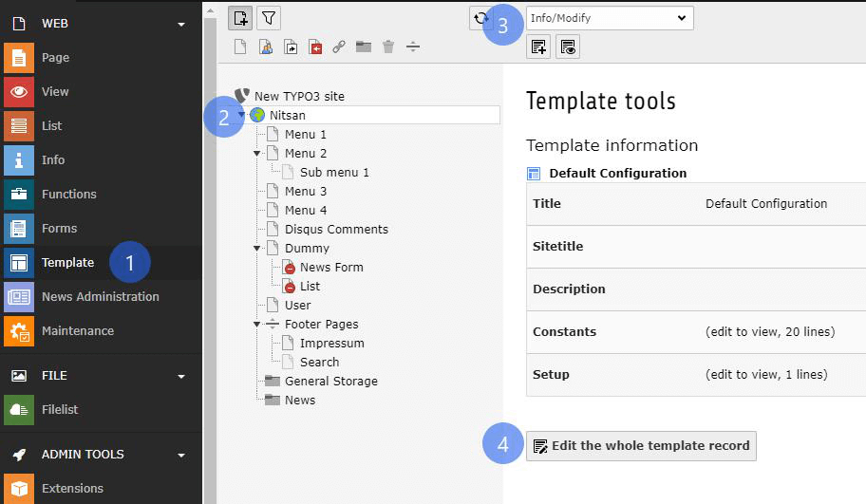Image resolution: width=866 pixels, height=504 pixels.
Task: Pick the mount point page icon
Action: [315, 47]
